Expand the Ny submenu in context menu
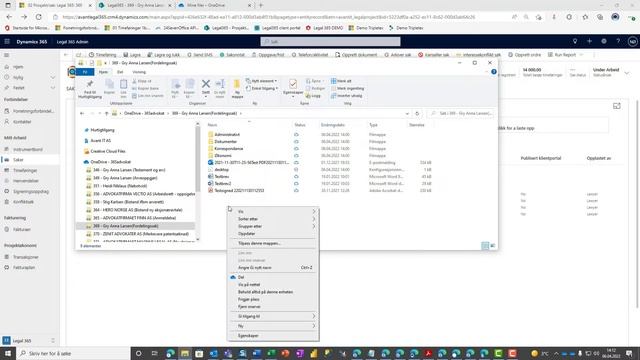This screenshot has width=640, height=360. (273, 326)
